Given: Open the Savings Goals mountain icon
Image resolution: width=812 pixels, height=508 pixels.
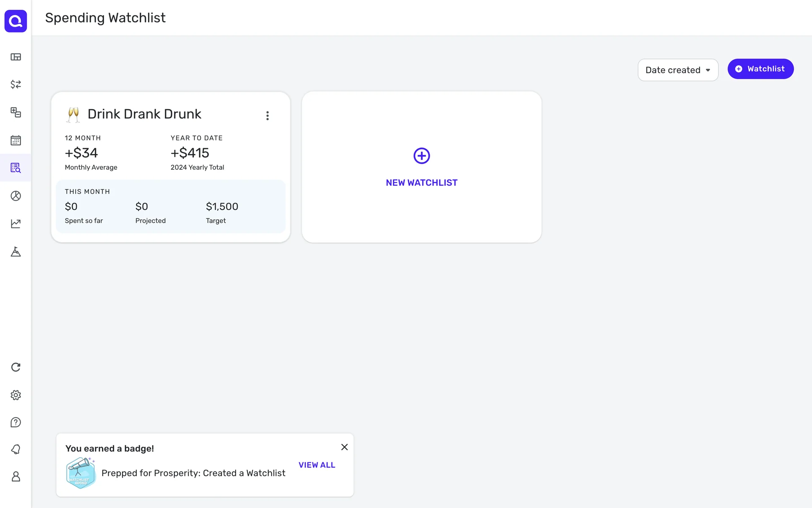Looking at the screenshot, I should click(x=16, y=251).
